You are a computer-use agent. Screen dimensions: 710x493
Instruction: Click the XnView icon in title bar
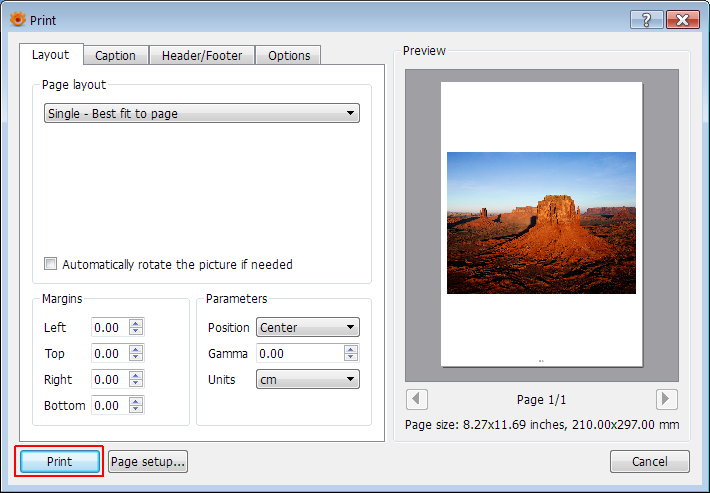(x=17, y=19)
